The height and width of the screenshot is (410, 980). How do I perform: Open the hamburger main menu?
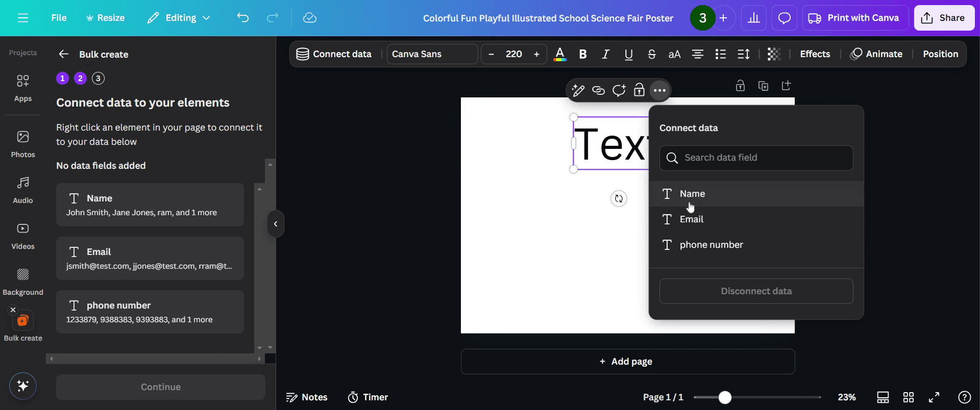[23, 18]
